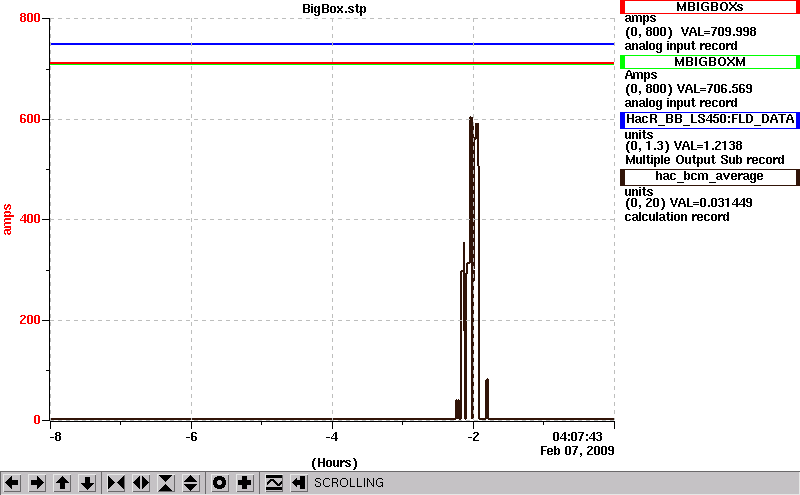
Task: Select the MBIGBOXM curve legend entry
Action: [x=710, y=62]
